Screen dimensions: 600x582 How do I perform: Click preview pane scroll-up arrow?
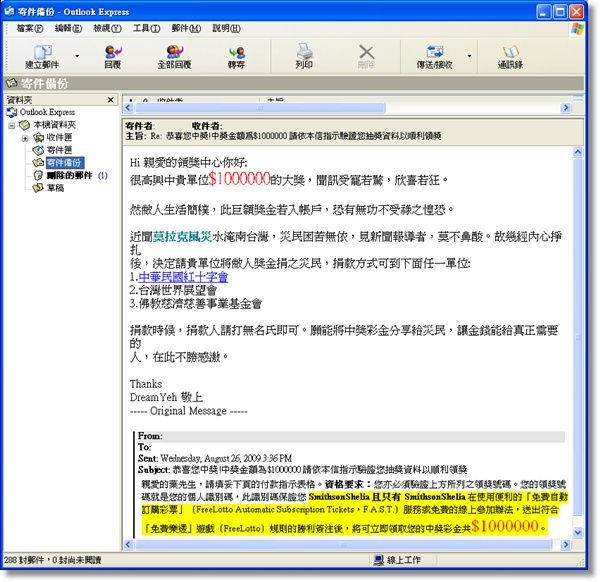[578, 152]
